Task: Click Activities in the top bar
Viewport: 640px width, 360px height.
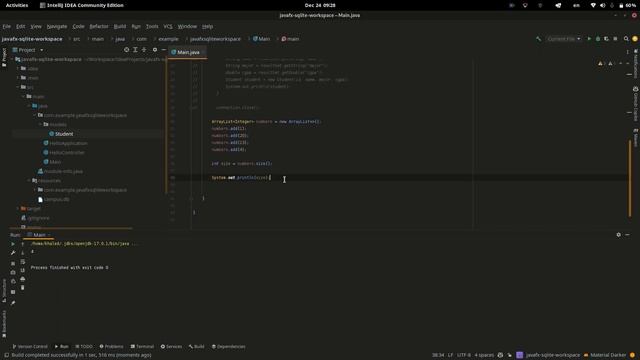Action: click(17, 5)
